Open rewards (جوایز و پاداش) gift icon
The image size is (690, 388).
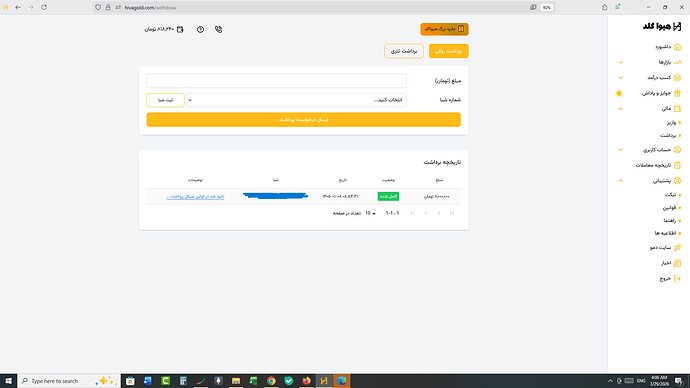(x=677, y=93)
